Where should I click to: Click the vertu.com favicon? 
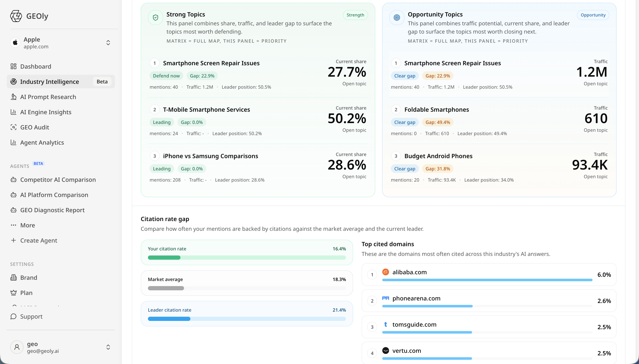coord(386,350)
